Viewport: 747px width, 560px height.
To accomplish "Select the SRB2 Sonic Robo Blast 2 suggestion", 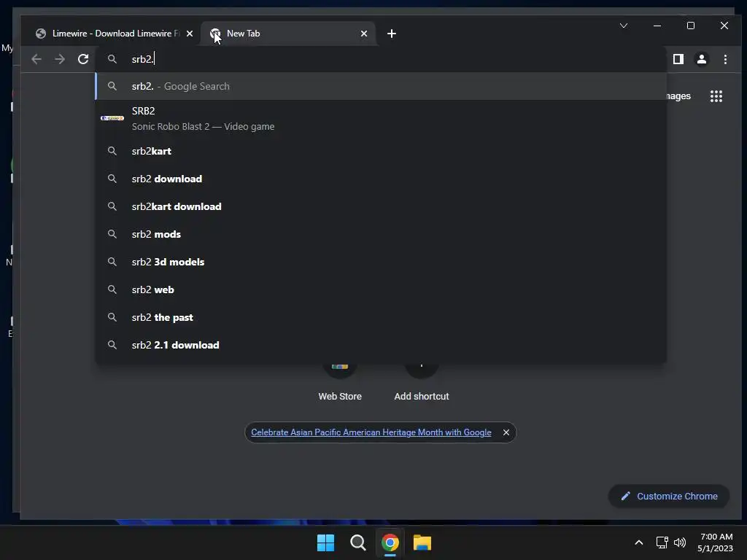I will coord(381,119).
